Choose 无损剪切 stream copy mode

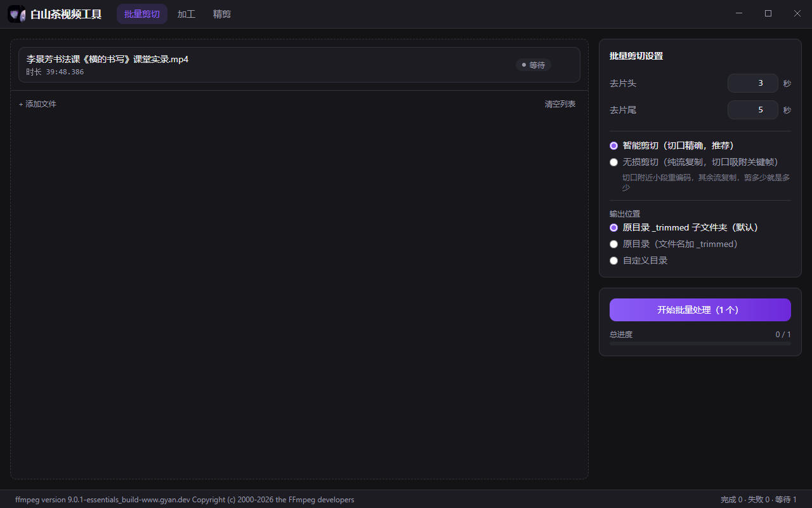tap(693, 162)
